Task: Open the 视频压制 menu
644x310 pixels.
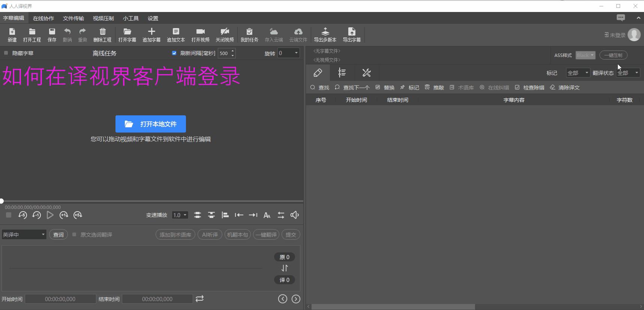Action: pyautogui.click(x=103, y=18)
